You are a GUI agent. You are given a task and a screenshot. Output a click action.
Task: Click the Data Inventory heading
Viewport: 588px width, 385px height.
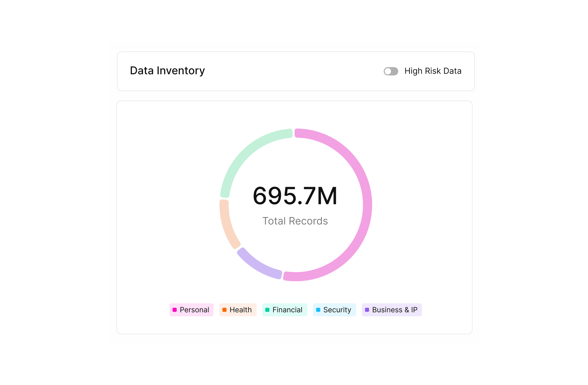[x=167, y=71]
